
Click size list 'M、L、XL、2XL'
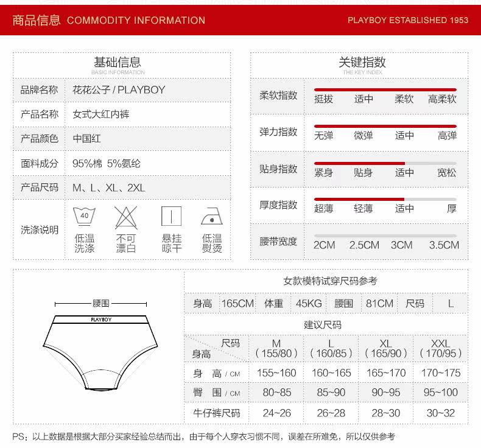point(108,187)
